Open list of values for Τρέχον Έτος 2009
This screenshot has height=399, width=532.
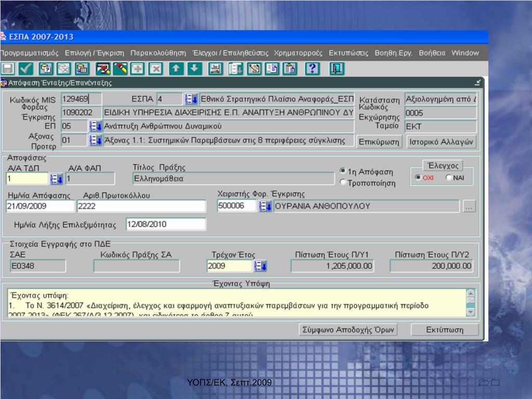[260, 265]
